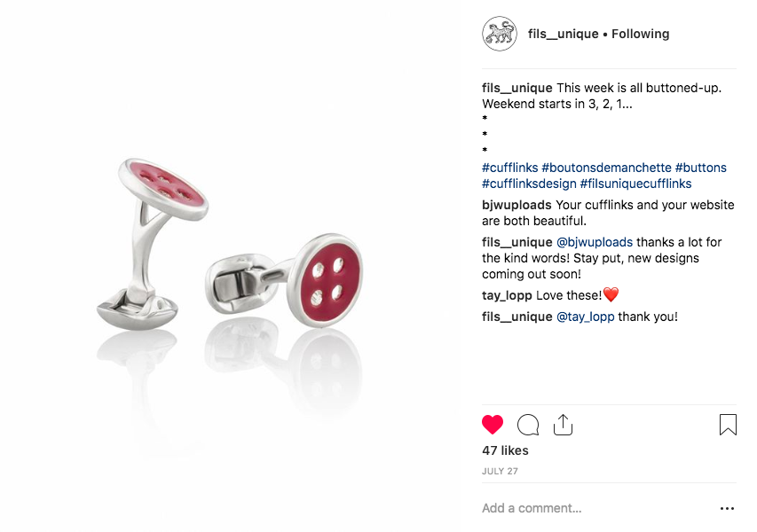The width and height of the screenshot is (757, 532).
Task: Unlike the post via red heart icon
Action: (493, 425)
